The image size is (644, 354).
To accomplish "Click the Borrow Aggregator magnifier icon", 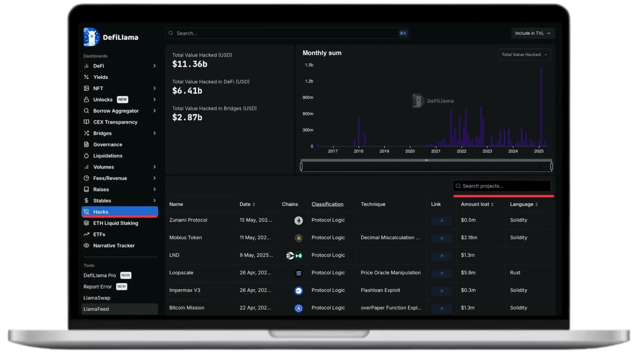I will click(86, 111).
